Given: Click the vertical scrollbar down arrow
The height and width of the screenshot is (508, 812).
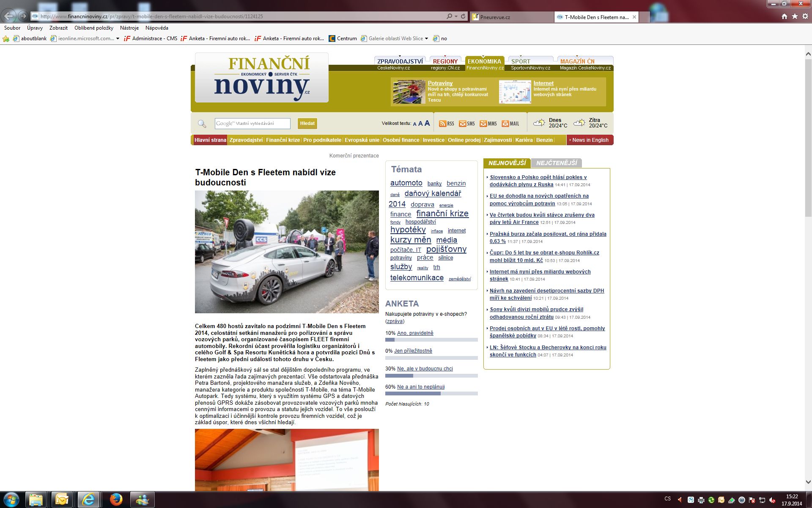Looking at the screenshot, I should click(808, 482).
